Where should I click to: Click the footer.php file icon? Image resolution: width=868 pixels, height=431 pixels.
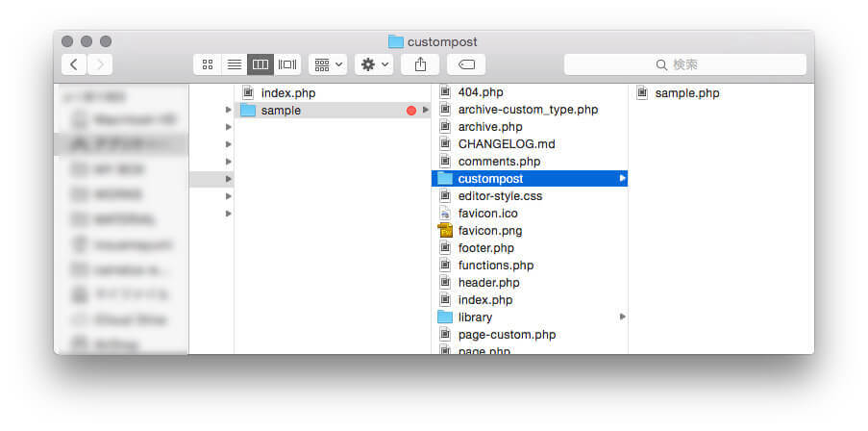[x=445, y=247]
